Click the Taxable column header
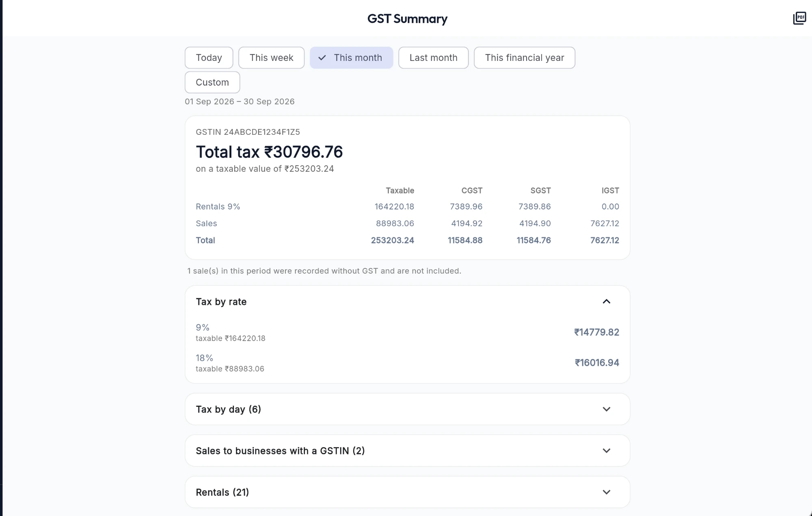This screenshot has width=812, height=516. point(400,190)
